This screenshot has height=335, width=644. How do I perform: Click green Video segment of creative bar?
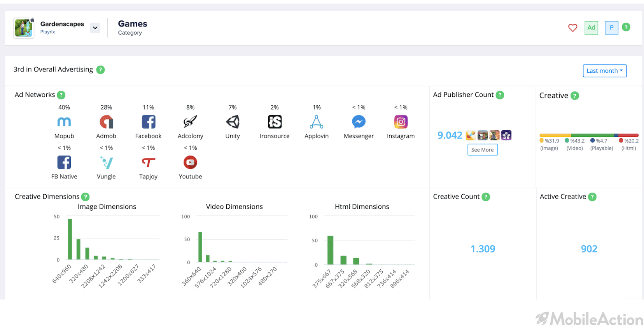tap(593, 135)
